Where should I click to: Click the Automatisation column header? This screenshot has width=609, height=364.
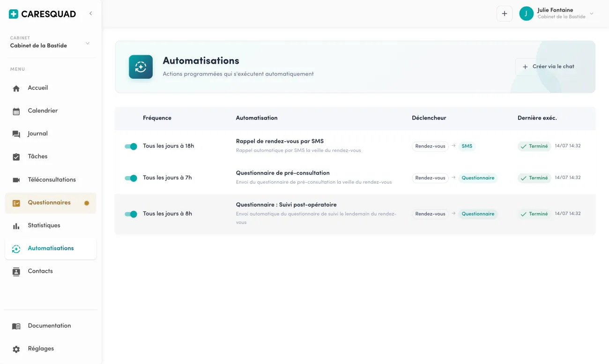[257, 118]
